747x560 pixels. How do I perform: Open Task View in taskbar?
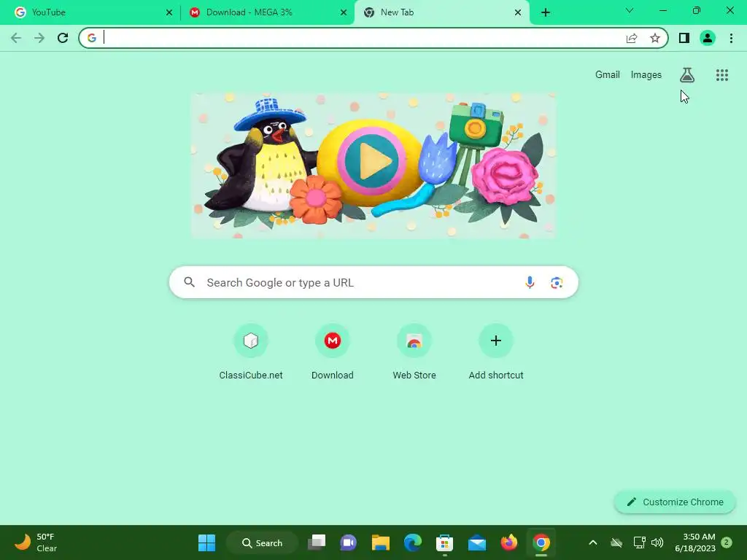(317, 542)
